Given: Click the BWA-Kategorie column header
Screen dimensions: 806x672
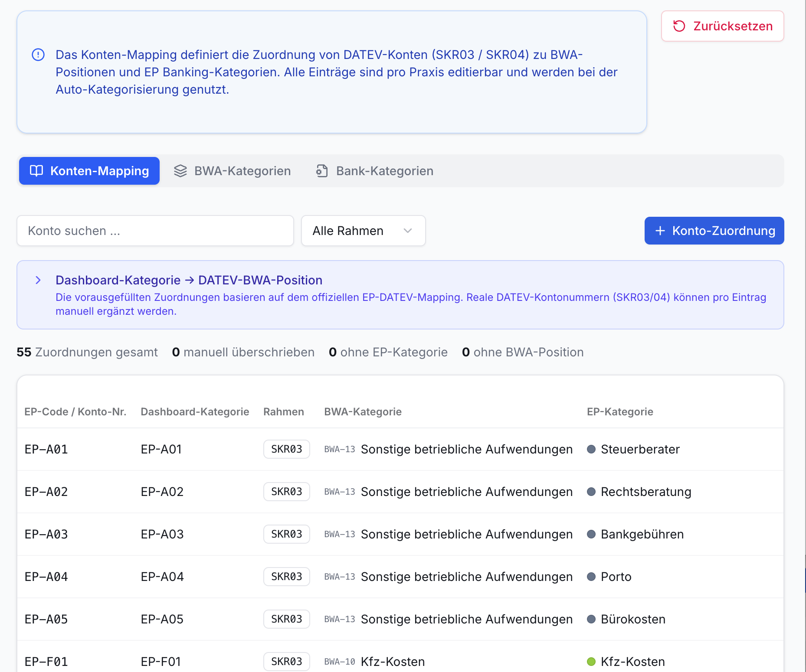Looking at the screenshot, I should [363, 411].
